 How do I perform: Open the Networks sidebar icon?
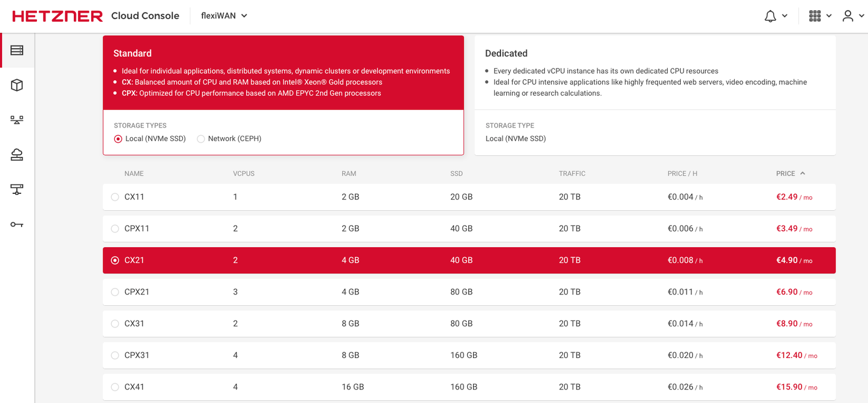click(17, 190)
